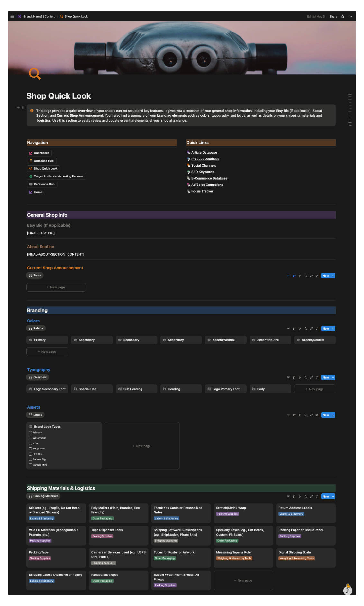This screenshot has height=606, width=364.
Task: Click sort icon in Colors palette toolbar
Action: coord(294,329)
